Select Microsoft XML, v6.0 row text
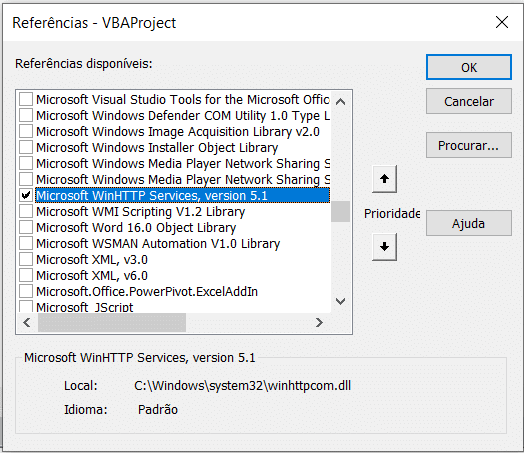 (92, 276)
